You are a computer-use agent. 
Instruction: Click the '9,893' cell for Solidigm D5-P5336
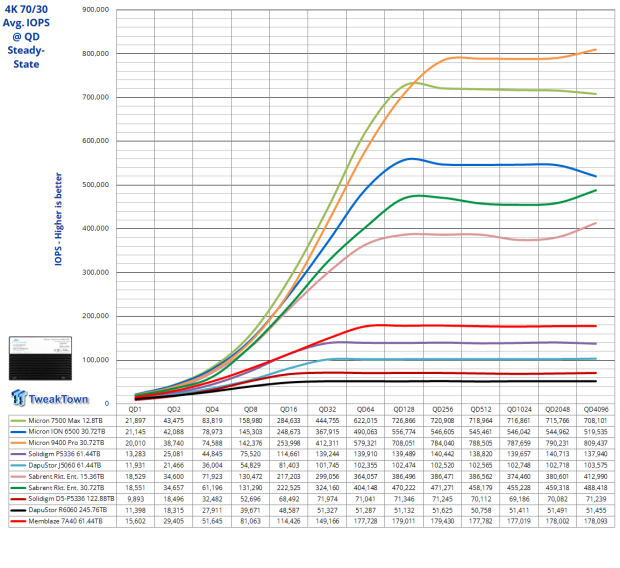(x=135, y=499)
